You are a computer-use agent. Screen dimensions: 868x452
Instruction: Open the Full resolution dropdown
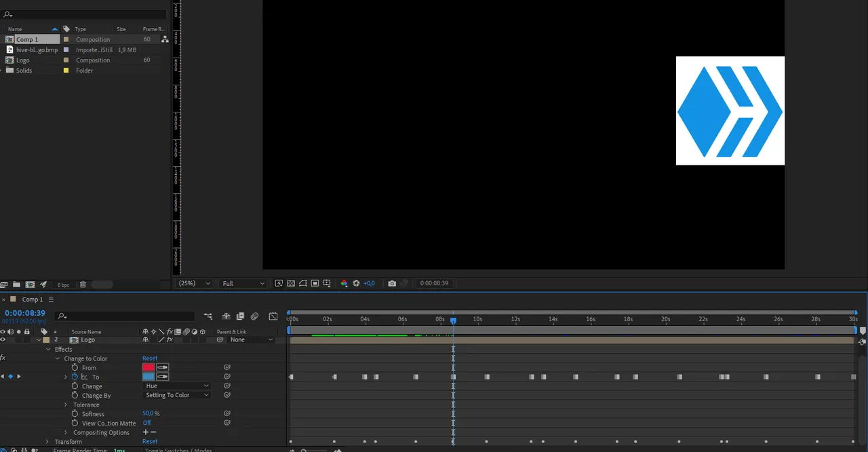pyautogui.click(x=243, y=283)
